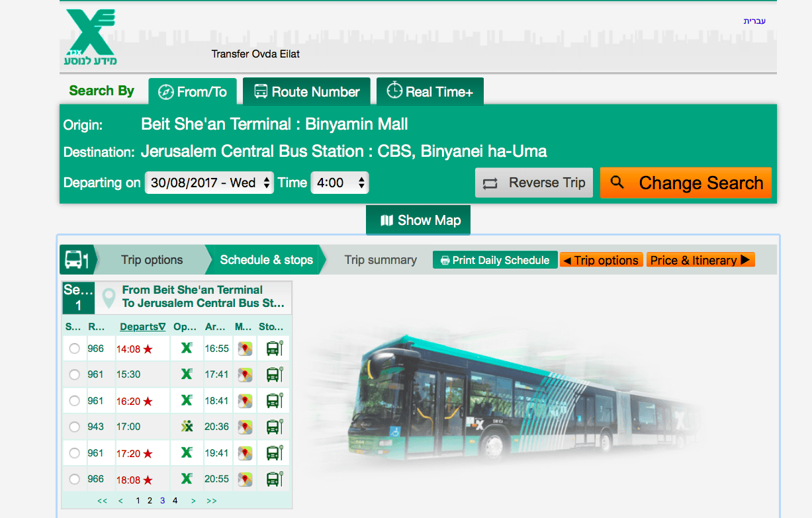
Task: Select the radio button for route 943
Action: 74,427
